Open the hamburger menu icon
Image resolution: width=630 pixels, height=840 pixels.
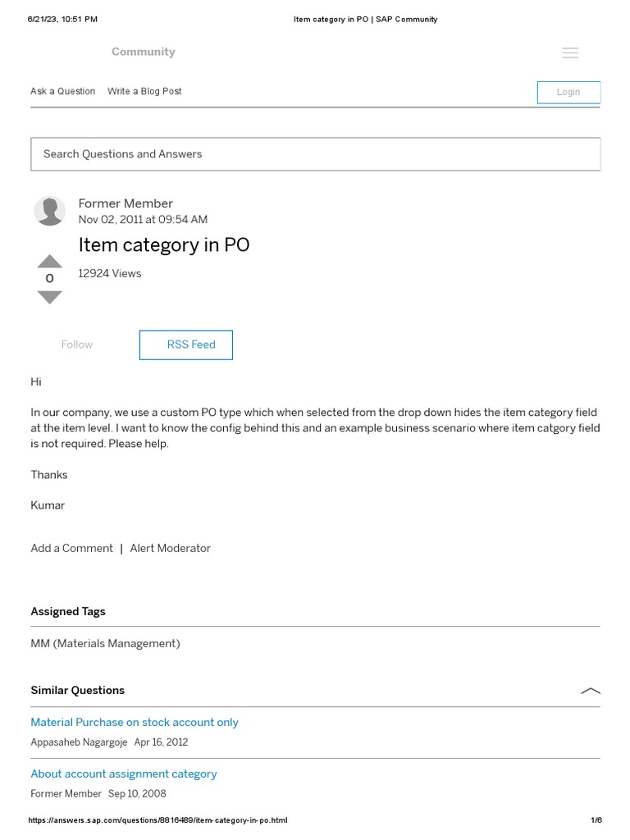pos(570,52)
